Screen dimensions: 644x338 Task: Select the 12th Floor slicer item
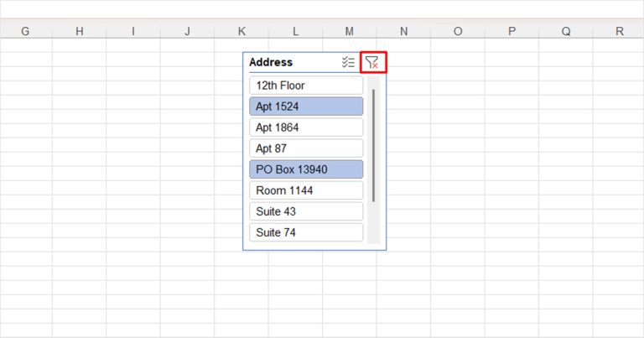(x=306, y=86)
